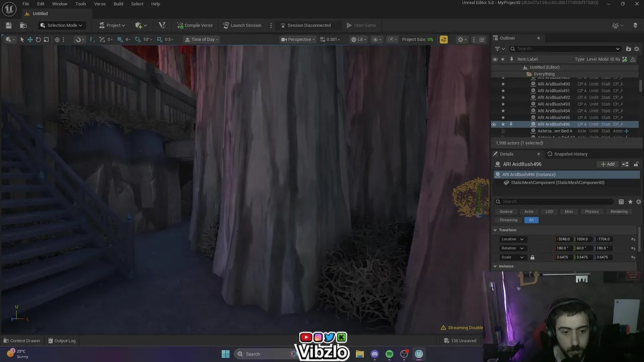Open the Project dropdown menu
The width and height of the screenshot is (644, 362).
(112, 25)
